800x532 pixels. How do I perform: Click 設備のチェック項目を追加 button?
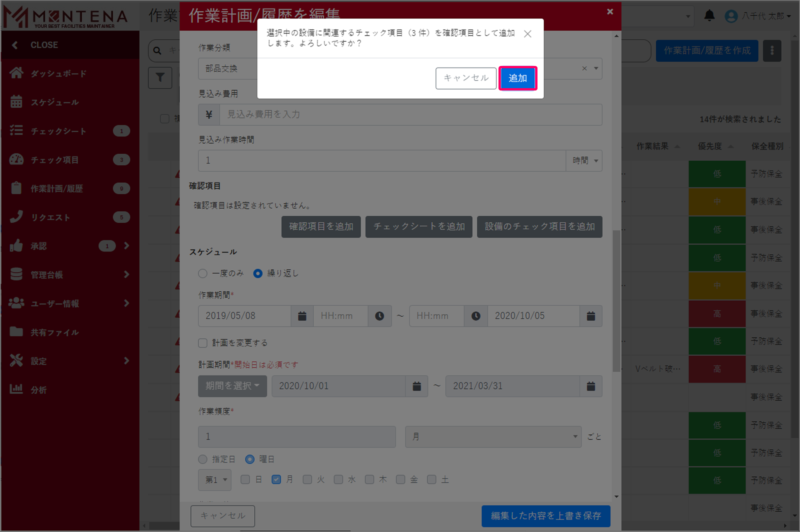pos(539,227)
